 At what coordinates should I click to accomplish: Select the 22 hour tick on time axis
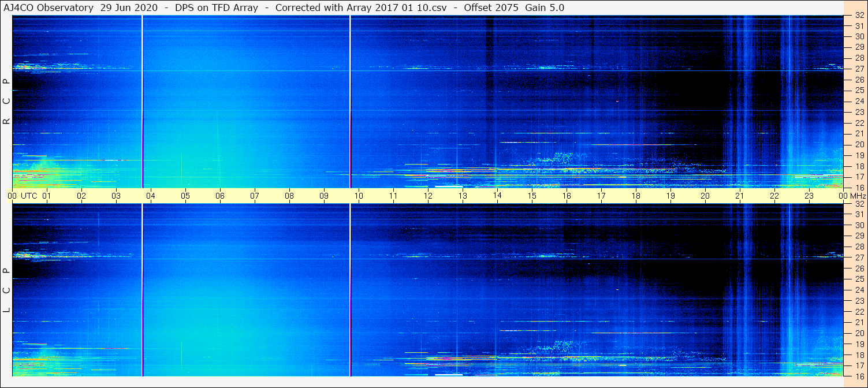(774, 196)
